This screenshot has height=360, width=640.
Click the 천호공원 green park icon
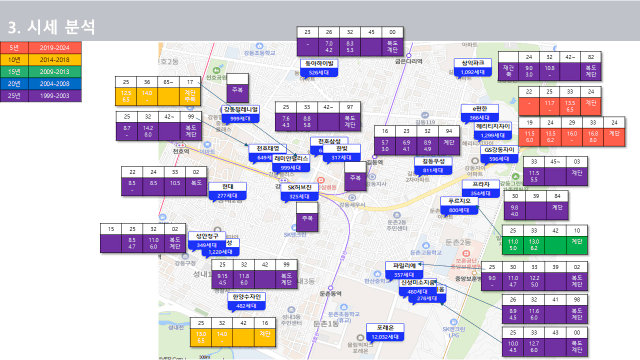coord(217,71)
